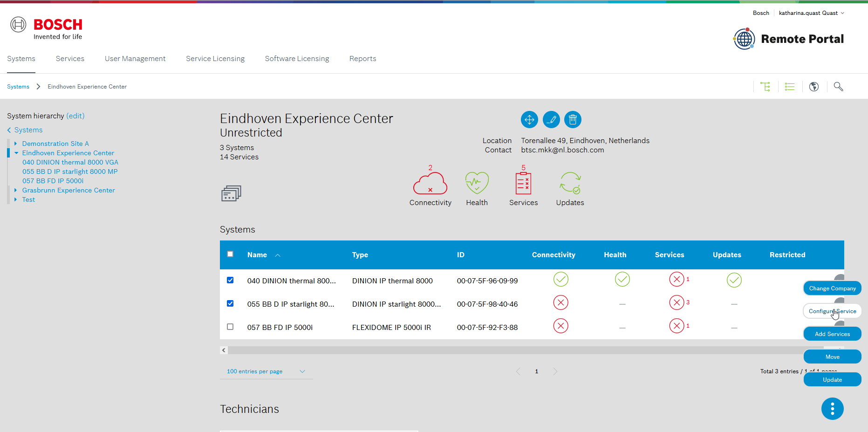
Task: Expand the Test tree node
Action: (16, 199)
